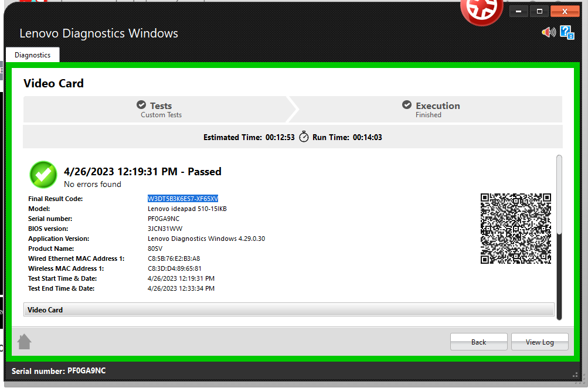
Task: Select the result code W3DT5B3K6ES7-XF65XV
Action: click(x=183, y=199)
